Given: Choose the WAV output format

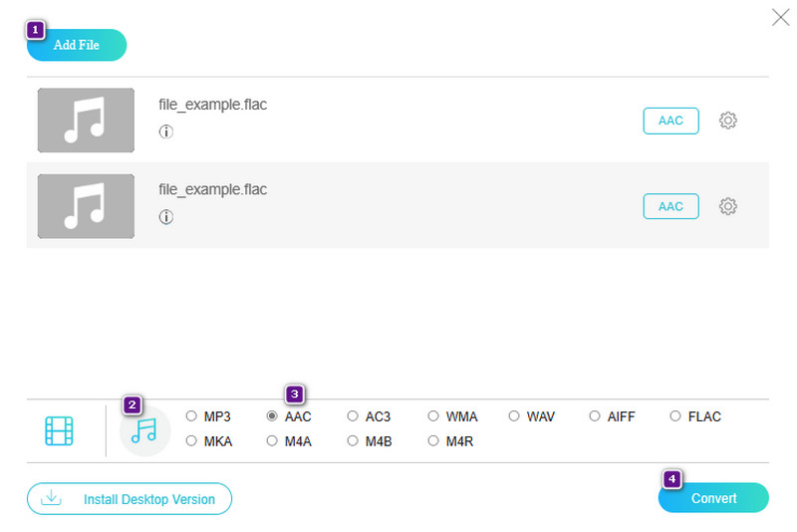Looking at the screenshot, I should pyautogui.click(x=514, y=416).
